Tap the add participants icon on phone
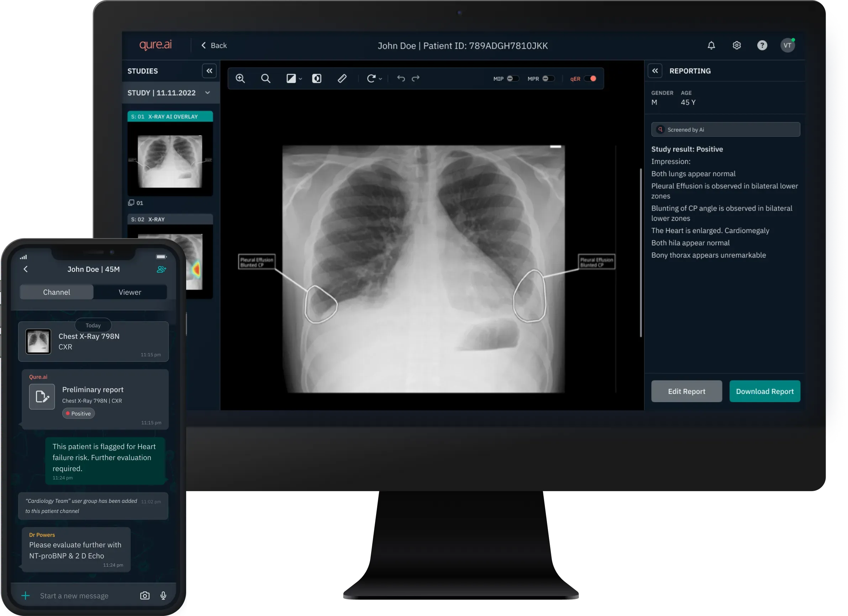Viewport: 848px width, 616px height. [162, 269]
